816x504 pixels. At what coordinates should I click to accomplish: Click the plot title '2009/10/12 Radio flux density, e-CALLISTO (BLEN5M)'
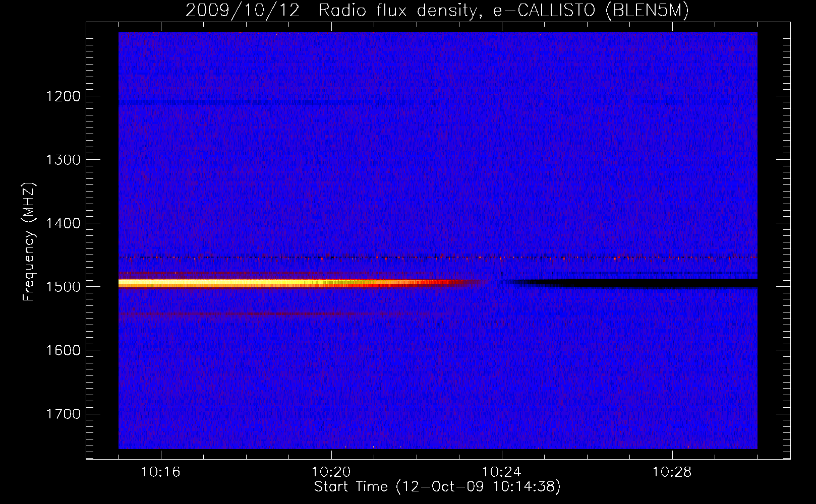click(x=437, y=11)
